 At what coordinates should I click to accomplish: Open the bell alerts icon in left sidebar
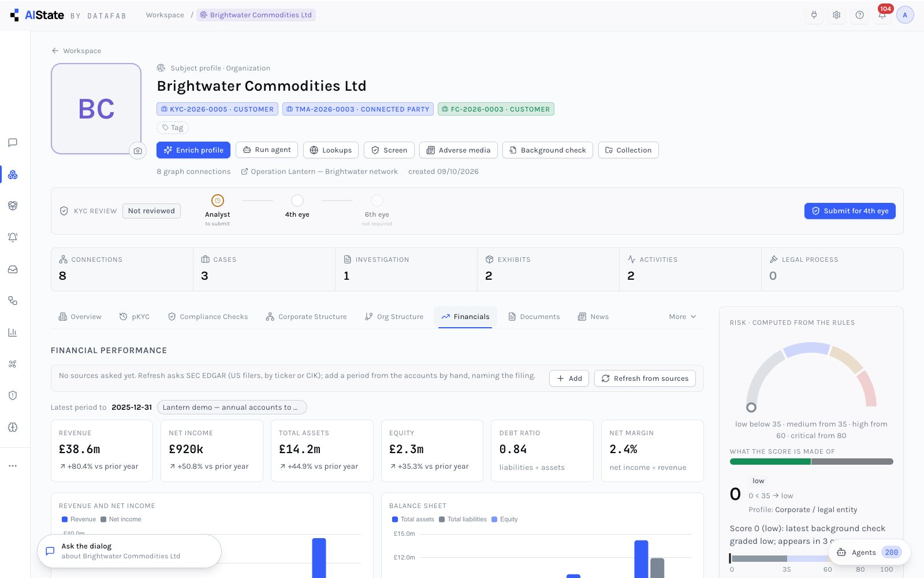13,237
